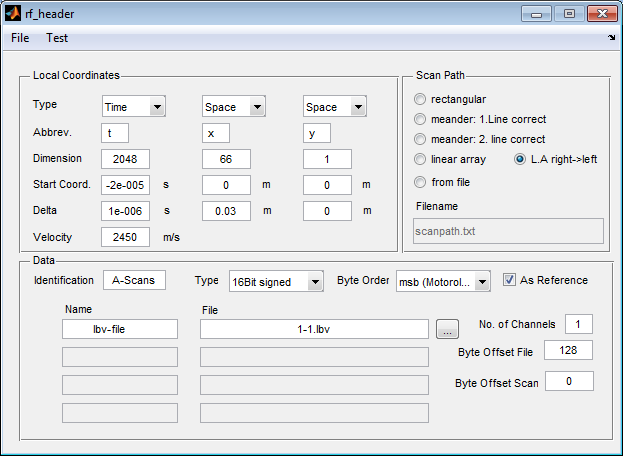Click the Scan Path panel title

440,75
